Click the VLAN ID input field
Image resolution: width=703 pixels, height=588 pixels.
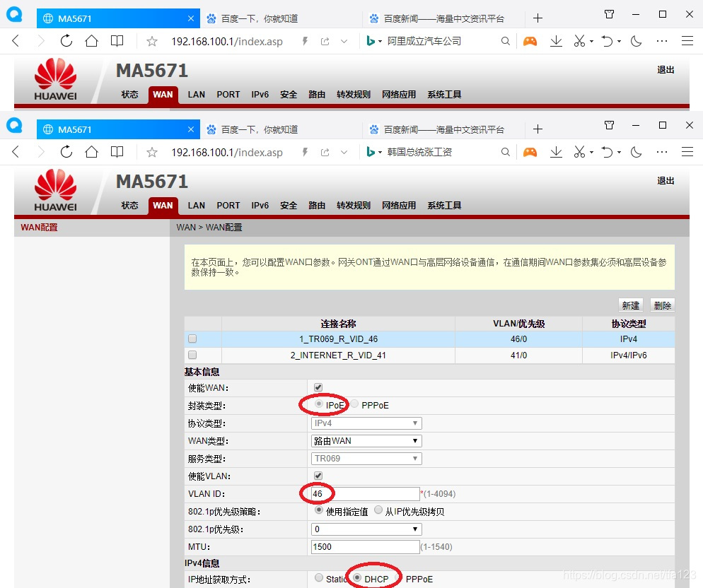click(365, 494)
